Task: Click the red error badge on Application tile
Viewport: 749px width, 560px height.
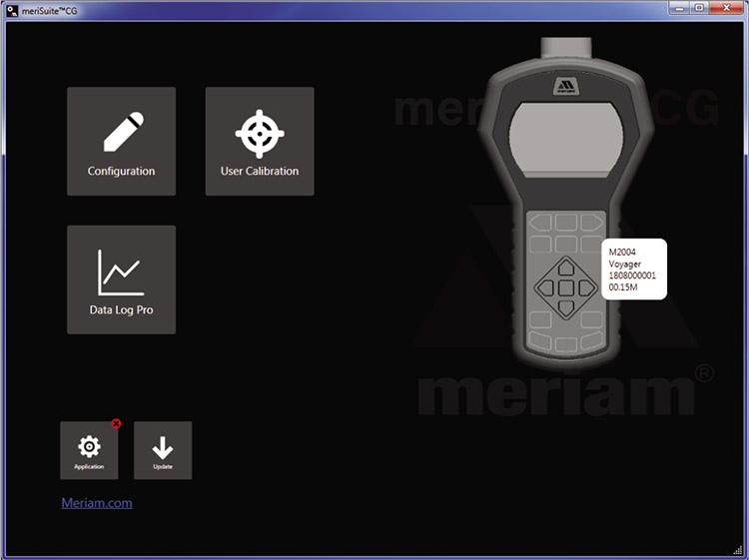Action: (x=116, y=423)
